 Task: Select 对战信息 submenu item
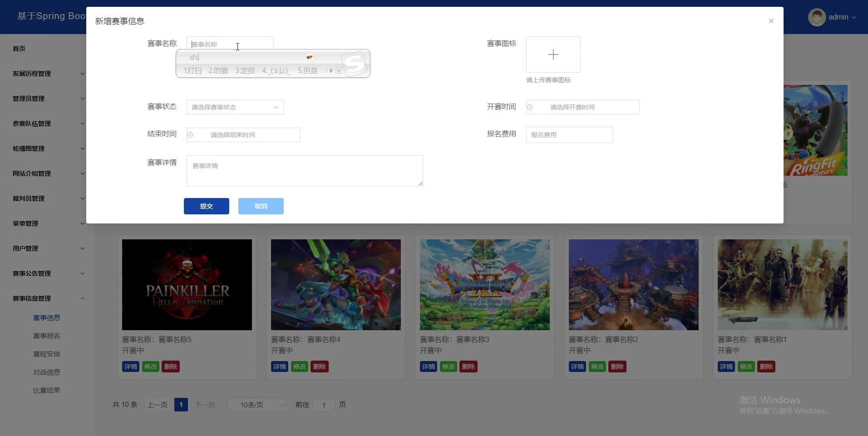(x=47, y=372)
